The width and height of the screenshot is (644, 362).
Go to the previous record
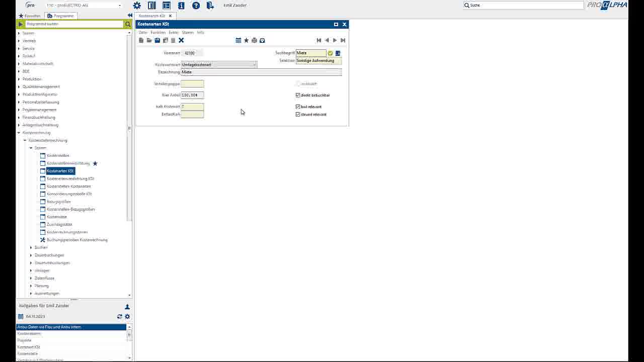point(327,40)
